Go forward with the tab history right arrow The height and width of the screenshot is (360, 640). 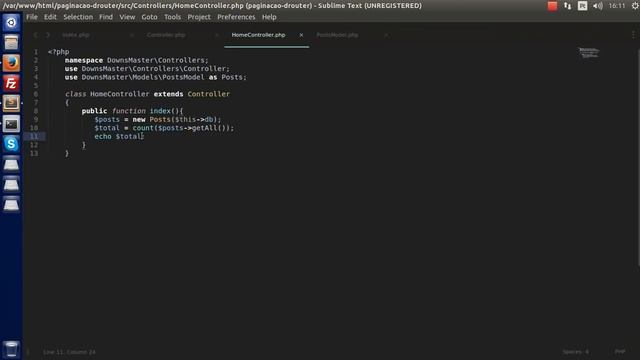point(48,35)
